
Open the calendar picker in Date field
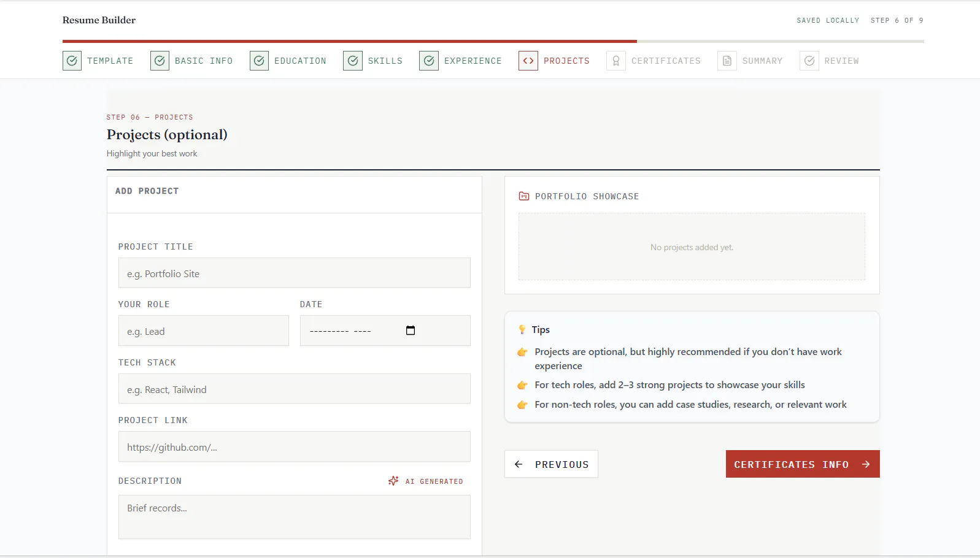coord(411,331)
